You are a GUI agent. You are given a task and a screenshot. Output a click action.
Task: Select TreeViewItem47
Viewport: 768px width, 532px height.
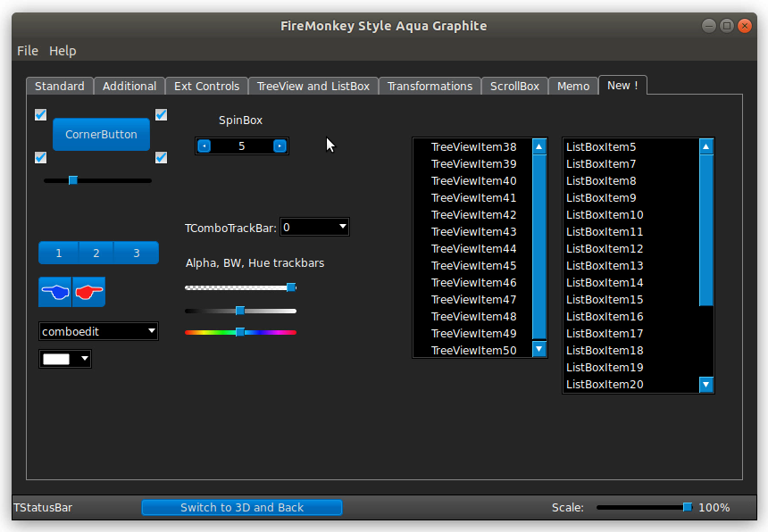click(473, 300)
